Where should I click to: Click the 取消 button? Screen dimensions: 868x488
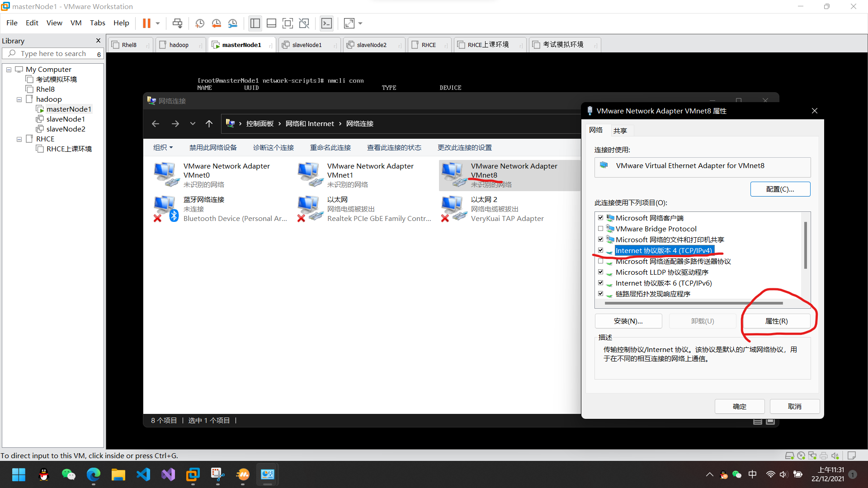[x=795, y=406]
